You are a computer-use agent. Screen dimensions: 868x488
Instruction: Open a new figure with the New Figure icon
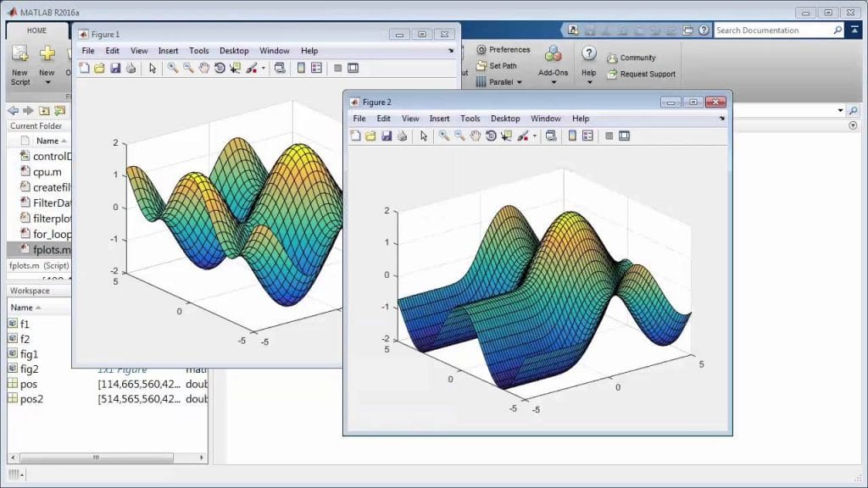pyautogui.click(x=357, y=136)
